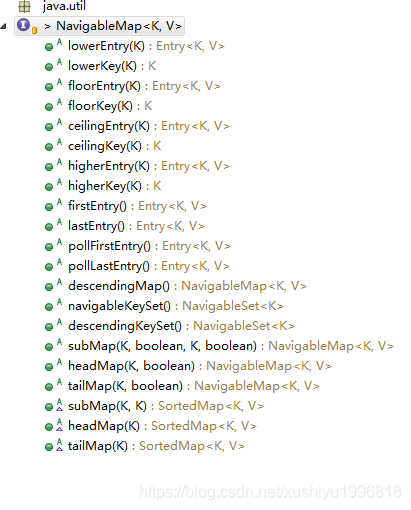
Task: Click green method icon beside ceilingEntry(K)
Action: (49, 127)
